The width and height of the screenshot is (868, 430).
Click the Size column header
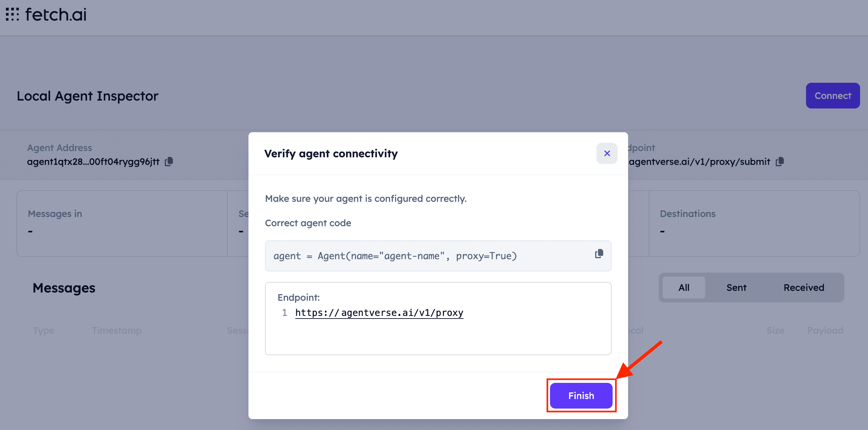click(775, 330)
